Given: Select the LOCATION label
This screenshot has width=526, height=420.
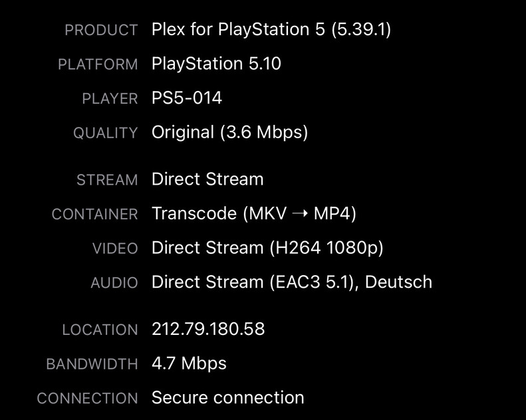Looking at the screenshot, I should click(100, 330).
